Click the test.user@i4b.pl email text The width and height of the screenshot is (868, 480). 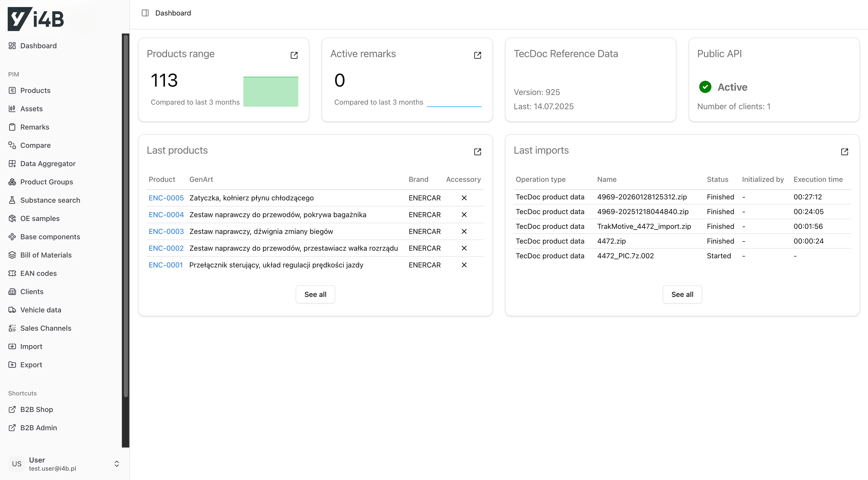coord(53,469)
